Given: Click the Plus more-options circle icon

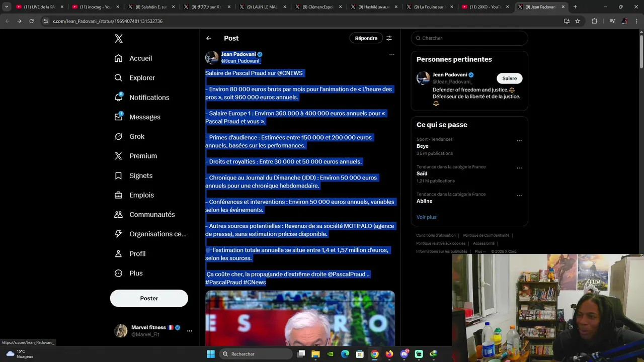Looking at the screenshot, I should coord(118,273).
